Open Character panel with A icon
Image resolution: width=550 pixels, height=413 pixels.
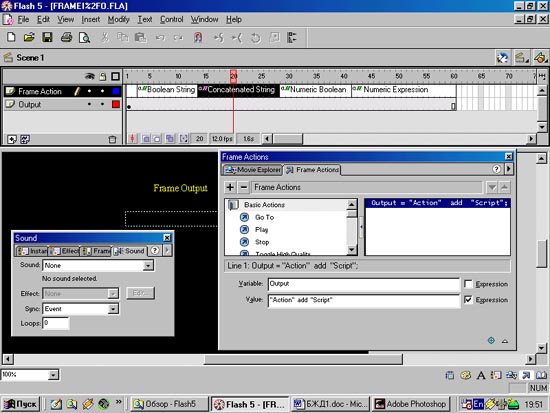481,375
